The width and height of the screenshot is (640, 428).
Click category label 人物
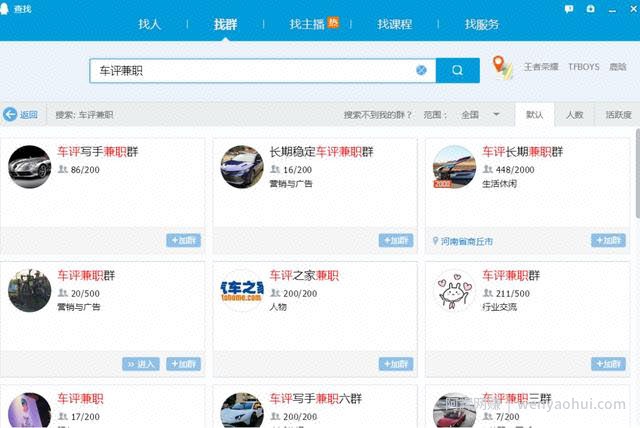coord(278,307)
